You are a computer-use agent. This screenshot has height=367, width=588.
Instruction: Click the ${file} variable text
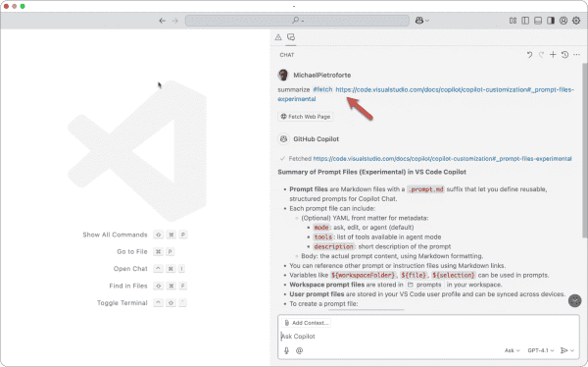pyautogui.click(x=414, y=276)
